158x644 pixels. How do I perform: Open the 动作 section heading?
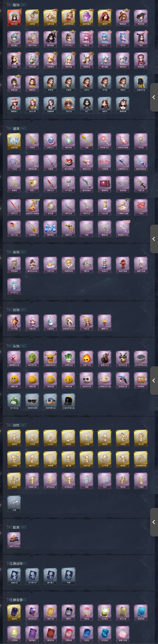point(16,425)
